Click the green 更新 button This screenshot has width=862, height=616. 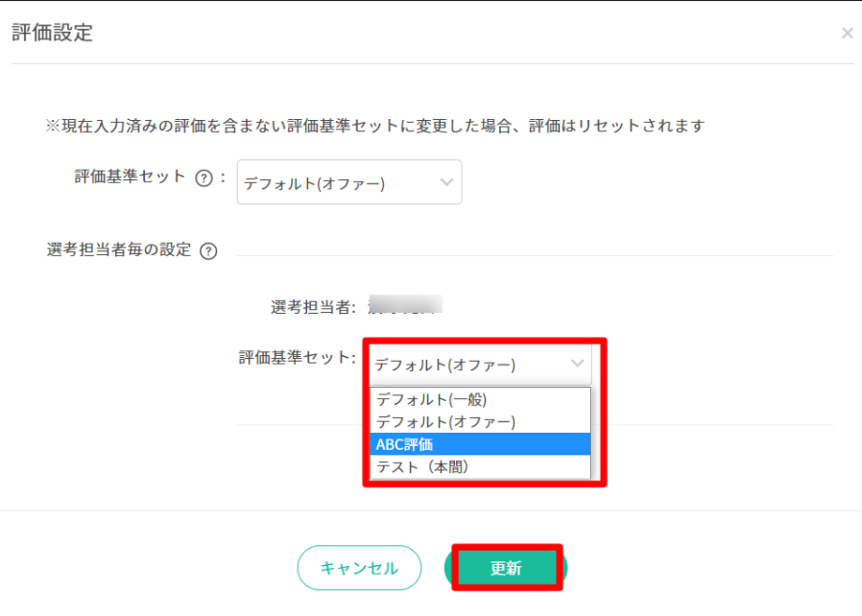(506, 568)
